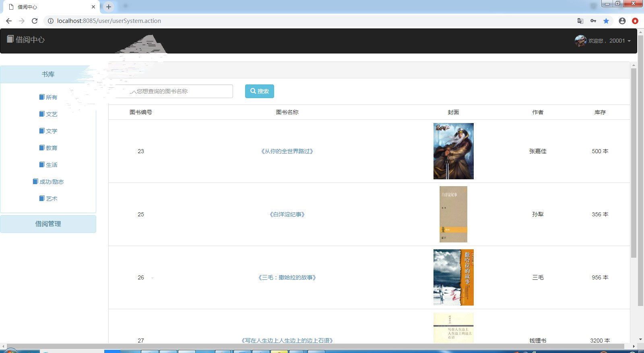This screenshot has height=353, width=644.
Task: Open 《三毛：撒哈拉的故事》 book link
Action: [x=287, y=277]
